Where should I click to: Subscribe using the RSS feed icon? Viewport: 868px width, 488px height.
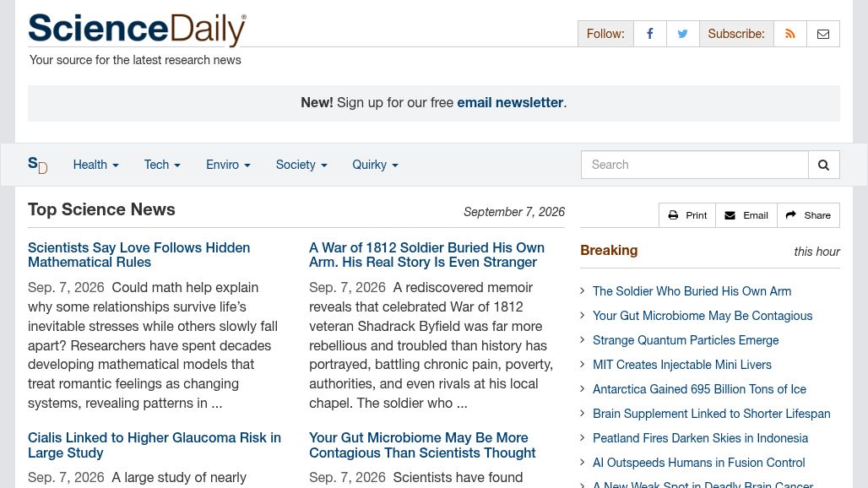pos(790,34)
